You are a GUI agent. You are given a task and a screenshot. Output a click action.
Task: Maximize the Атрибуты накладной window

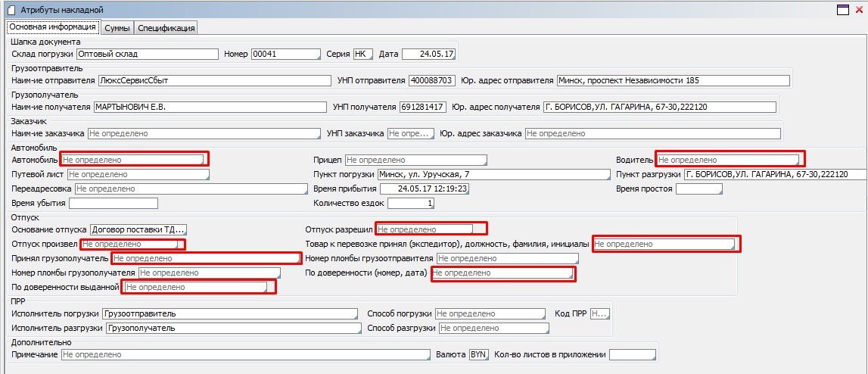[842, 10]
